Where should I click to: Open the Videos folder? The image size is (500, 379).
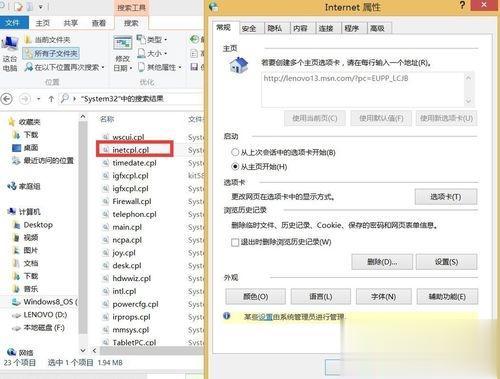pos(26,238)
